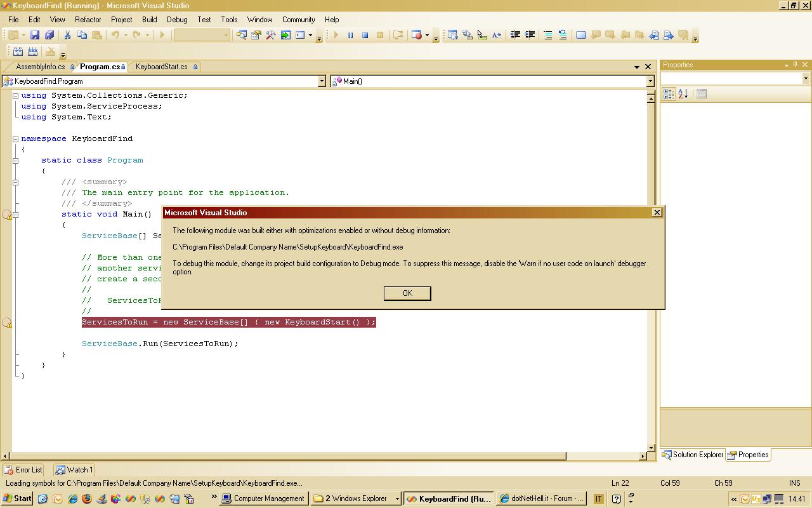Viewport: 812px width, 508px height.
Task: Collapse the namespace KeyboardFind code region
Action: (x=15, y=139)
